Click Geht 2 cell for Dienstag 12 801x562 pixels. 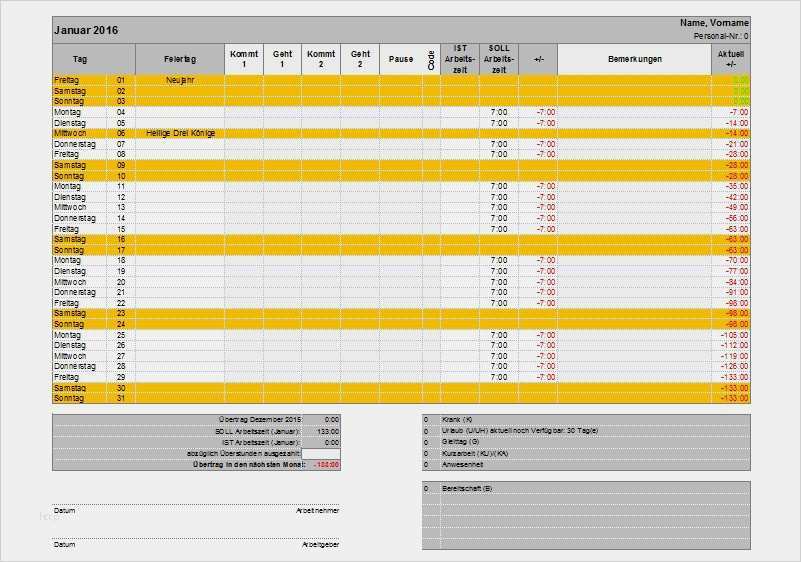(x=360, y=197)
